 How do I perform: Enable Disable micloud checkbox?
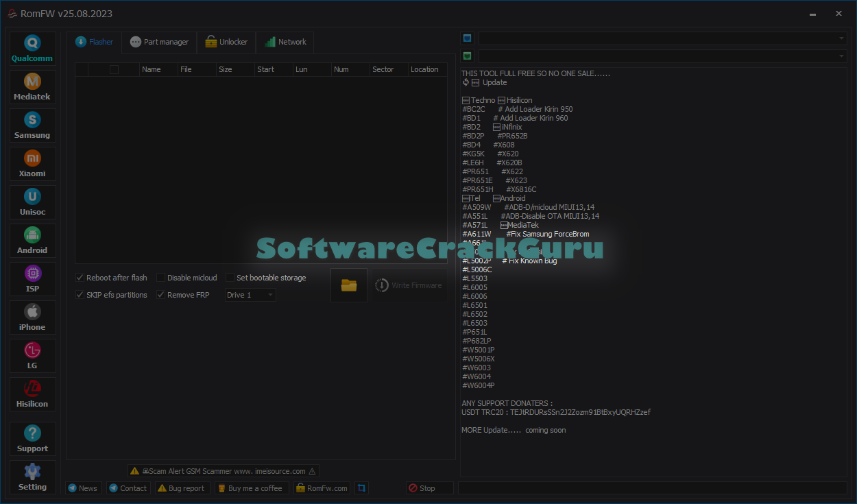160,278
